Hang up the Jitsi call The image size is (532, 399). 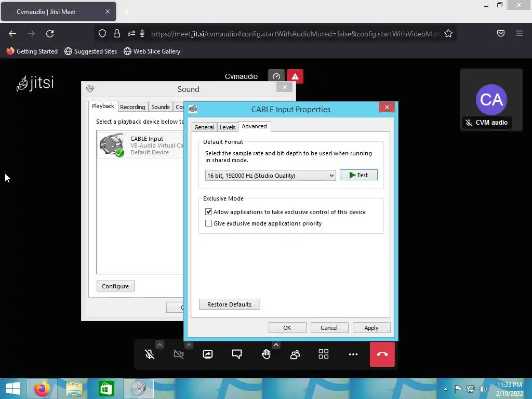382,354
